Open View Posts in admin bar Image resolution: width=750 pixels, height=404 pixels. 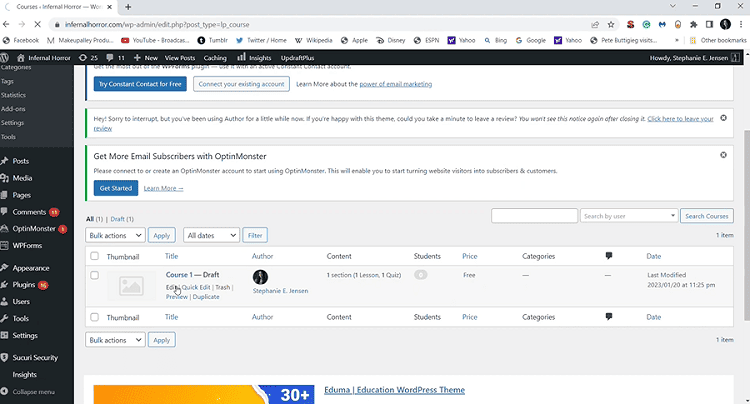[180, 58]
